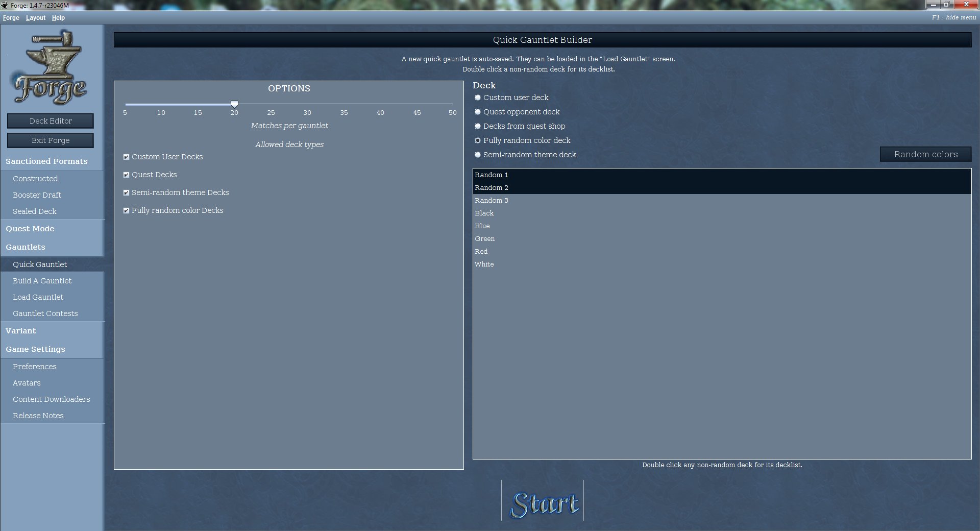
Task: Restore down the Forge window
Action: pyautogui.click(x=946, y=5)
